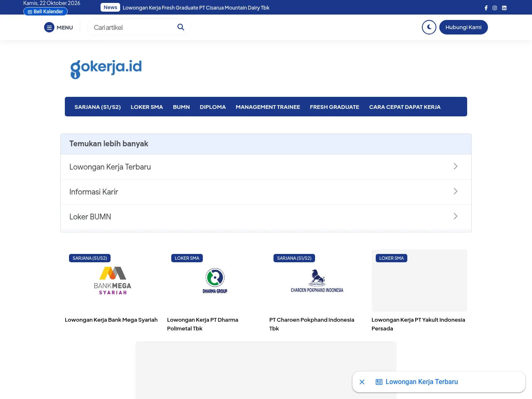Open the hamburger MENU button
The height and width of the screenshot is (399, 532).
[59, 27]
